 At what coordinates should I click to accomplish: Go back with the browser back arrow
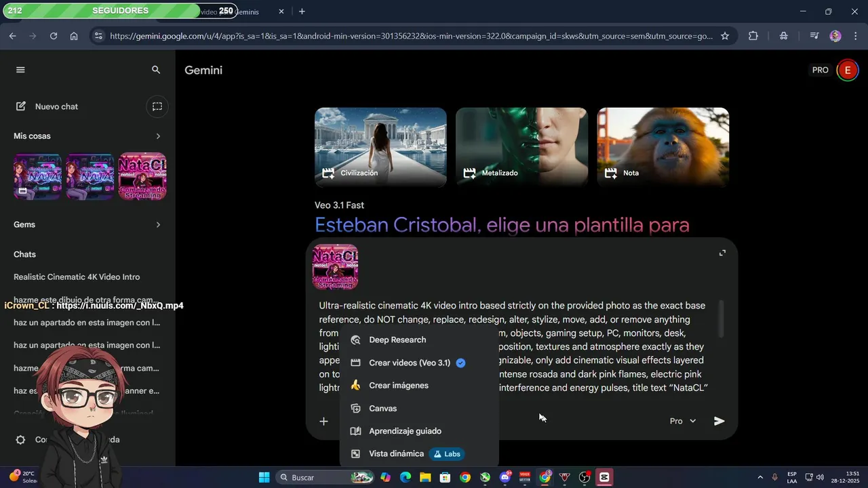click(x=12, y=36)
